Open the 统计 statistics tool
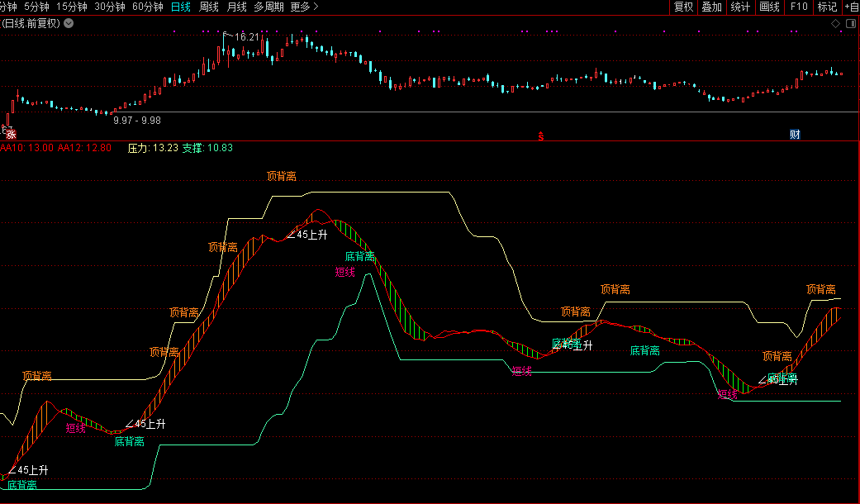 pyautogui.click(x=740, y=7)
